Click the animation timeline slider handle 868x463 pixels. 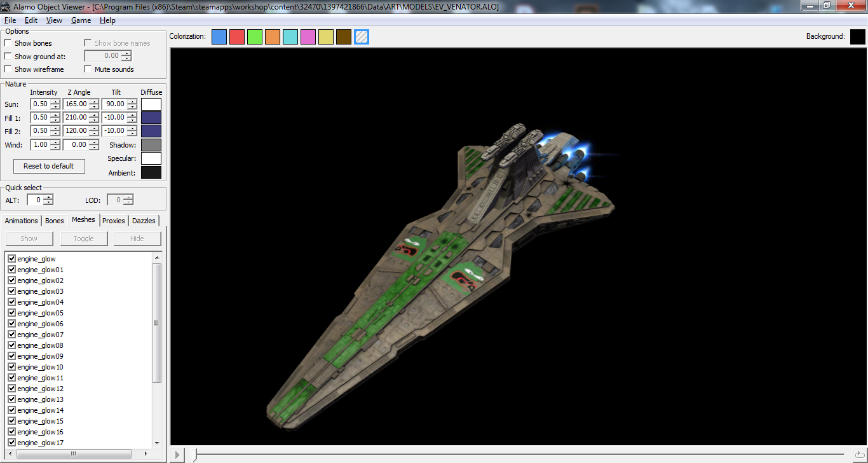point(196,454)
